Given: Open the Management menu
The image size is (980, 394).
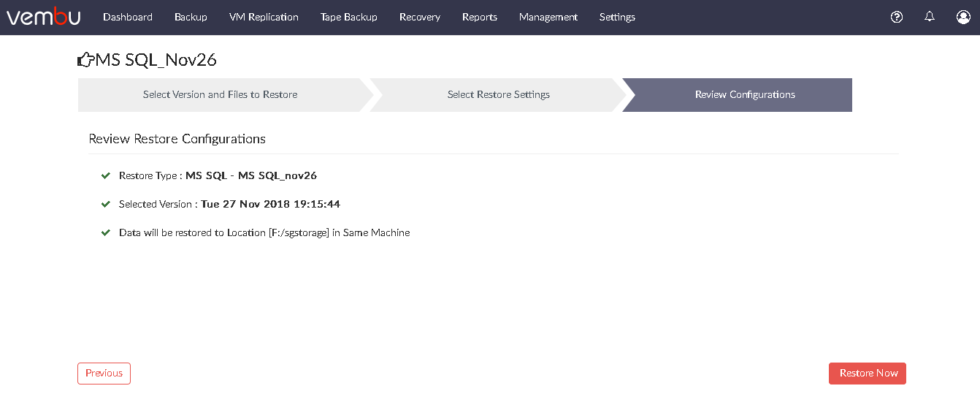Looking at the screenshot, I should point(548,17).
